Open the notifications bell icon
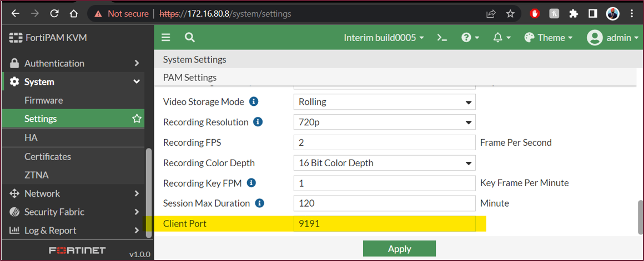 click(501, 38)
